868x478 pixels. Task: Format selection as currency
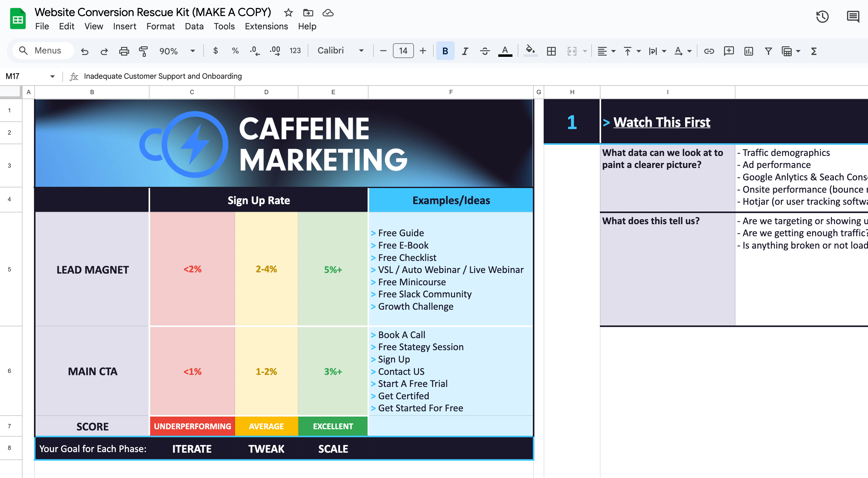tap(216, 51)
